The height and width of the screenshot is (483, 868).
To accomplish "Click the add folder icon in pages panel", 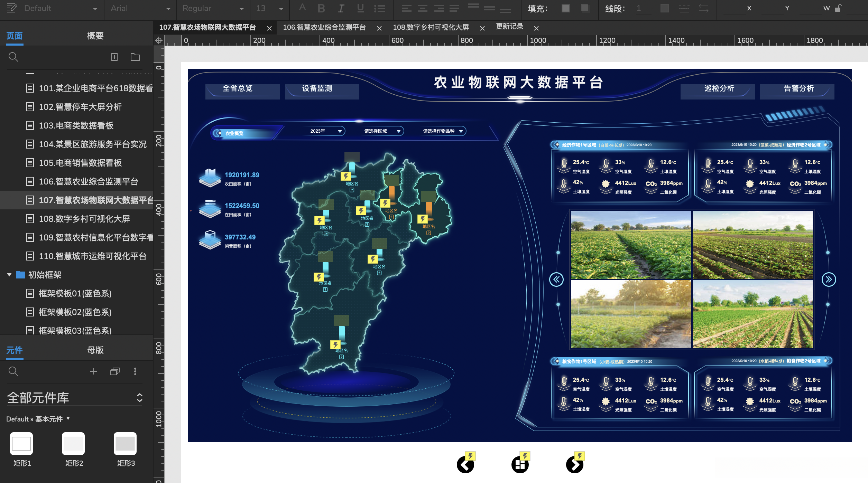I will click(x=135, y=57).
